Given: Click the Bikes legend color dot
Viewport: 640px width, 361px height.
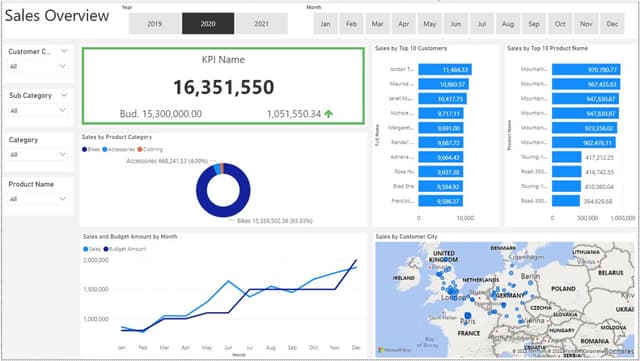Looking at the screenshot, I should [84, 149].
